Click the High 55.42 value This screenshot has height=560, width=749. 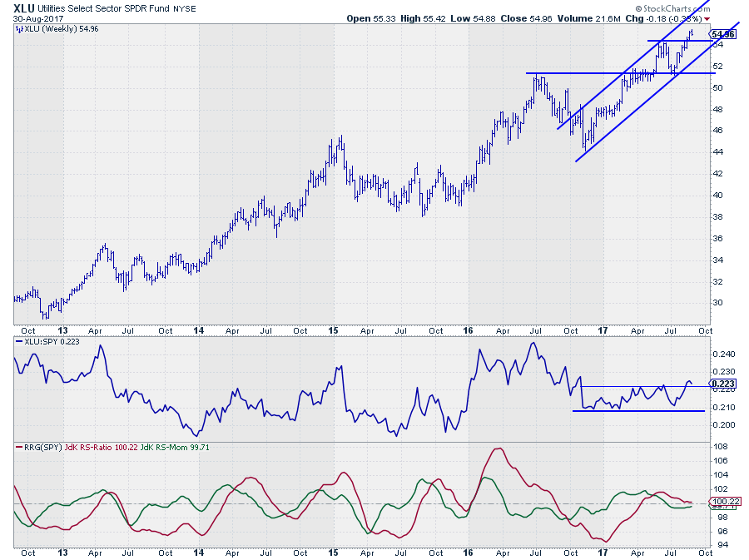(x=423, y=18)
